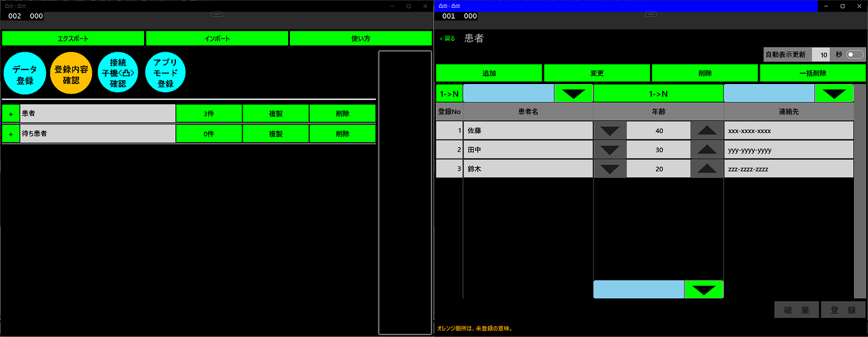Click the 追加 button to add patient

489,73
